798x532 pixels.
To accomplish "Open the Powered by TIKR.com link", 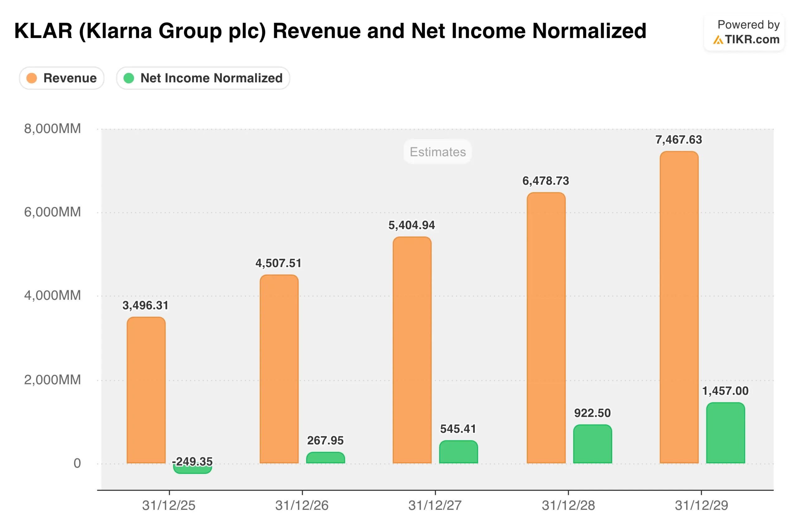I will tap(744, 32).
